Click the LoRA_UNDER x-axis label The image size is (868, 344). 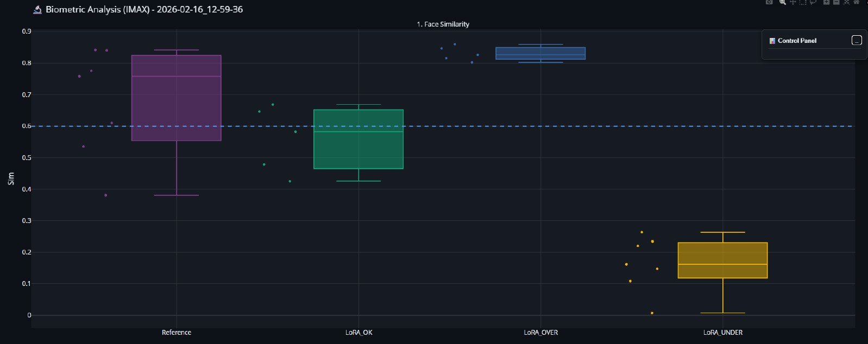[x=722, y=333]
